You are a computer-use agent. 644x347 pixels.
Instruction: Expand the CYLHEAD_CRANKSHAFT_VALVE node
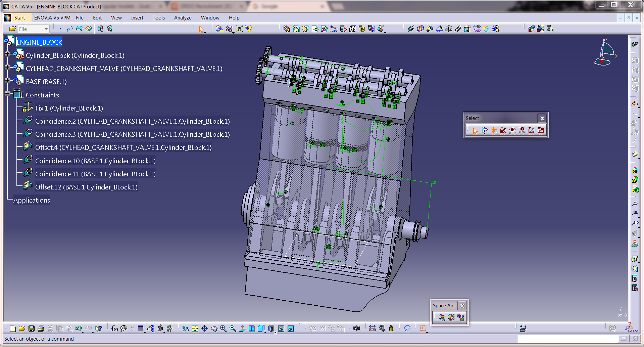pyautogui.click(x=7, y=67)
